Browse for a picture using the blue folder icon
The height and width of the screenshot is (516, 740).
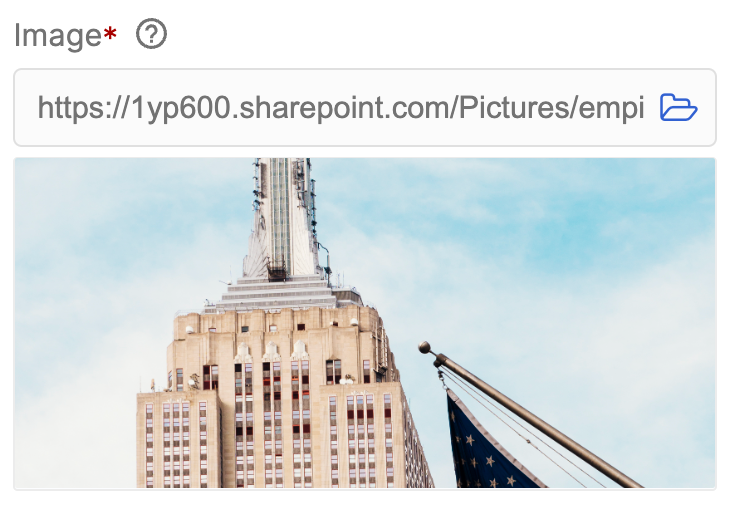678,108
